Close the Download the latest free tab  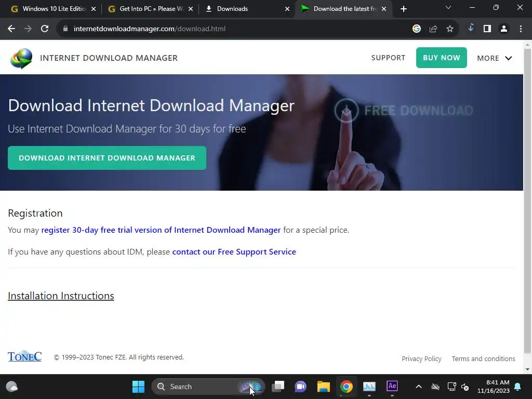[384, 9]
